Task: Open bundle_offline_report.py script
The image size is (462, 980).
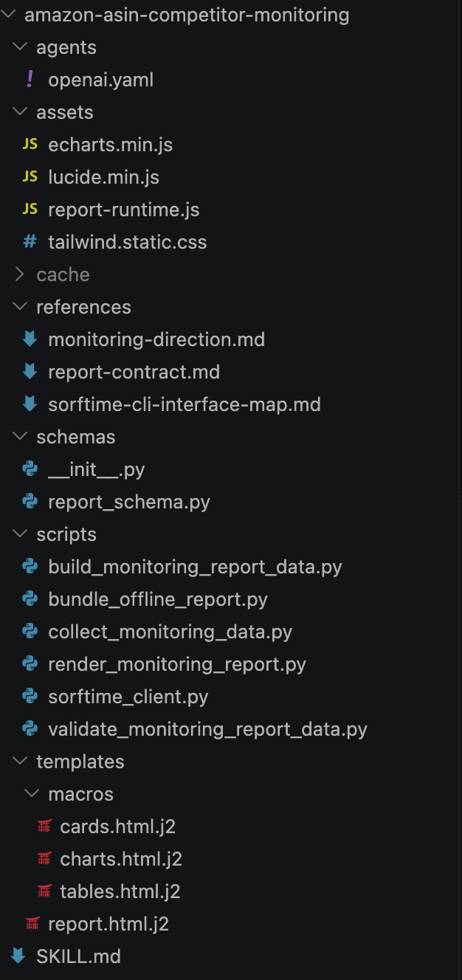Action: (158, 599)
